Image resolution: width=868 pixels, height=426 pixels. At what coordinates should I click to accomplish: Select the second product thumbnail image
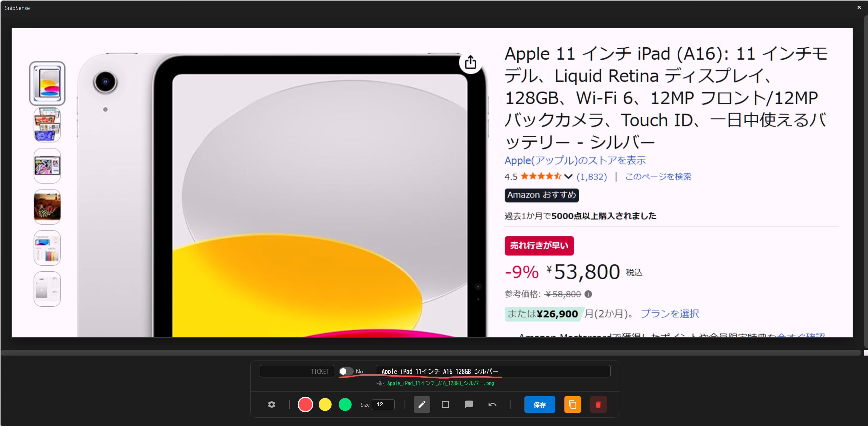pos(47,125)
